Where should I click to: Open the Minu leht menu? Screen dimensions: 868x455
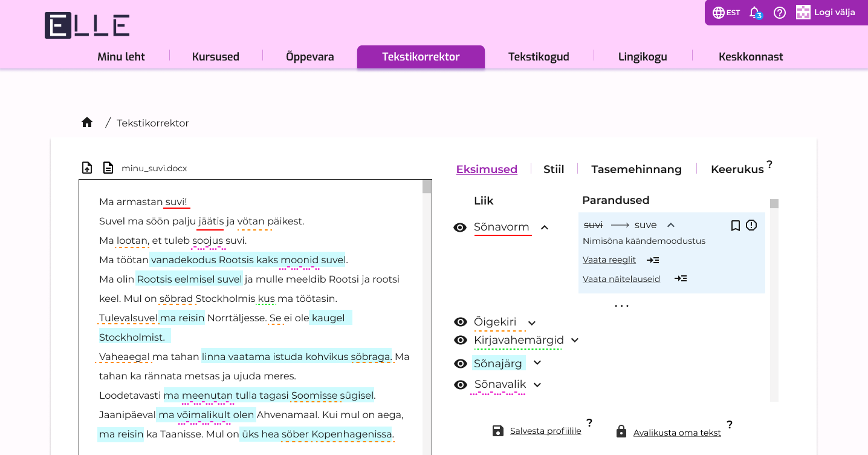(121, 57)
